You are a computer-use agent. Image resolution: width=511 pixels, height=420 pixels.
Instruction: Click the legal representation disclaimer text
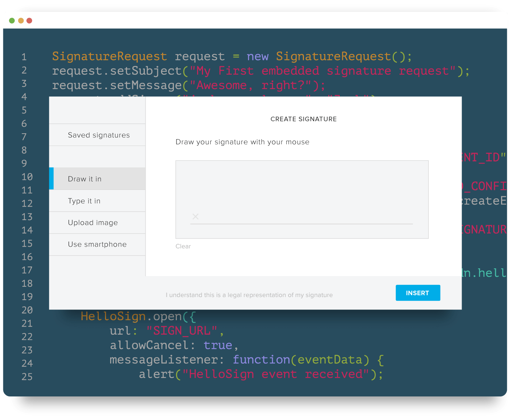pyautogui.click(x=249, y=295)
